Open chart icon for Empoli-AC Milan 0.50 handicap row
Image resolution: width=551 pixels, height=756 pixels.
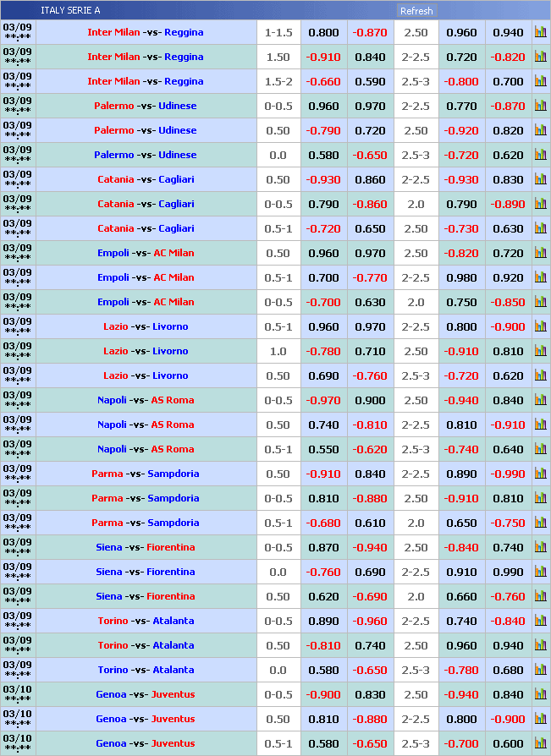click(x=540, y=252)
